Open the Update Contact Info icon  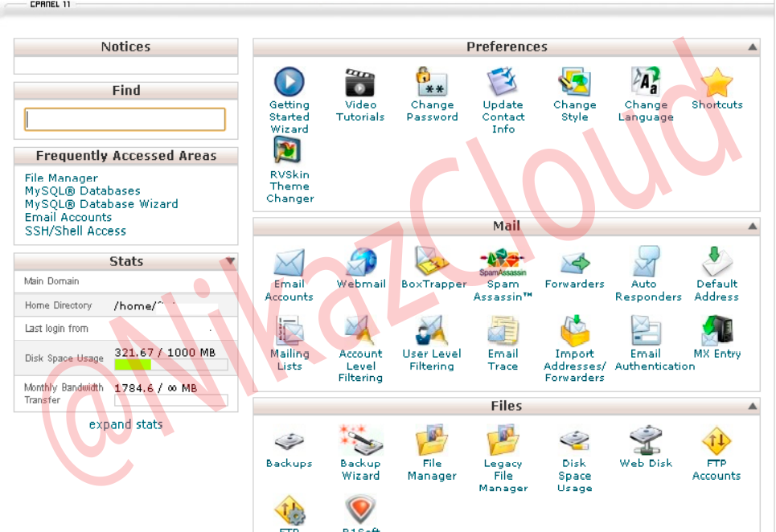tap(503, 82)
